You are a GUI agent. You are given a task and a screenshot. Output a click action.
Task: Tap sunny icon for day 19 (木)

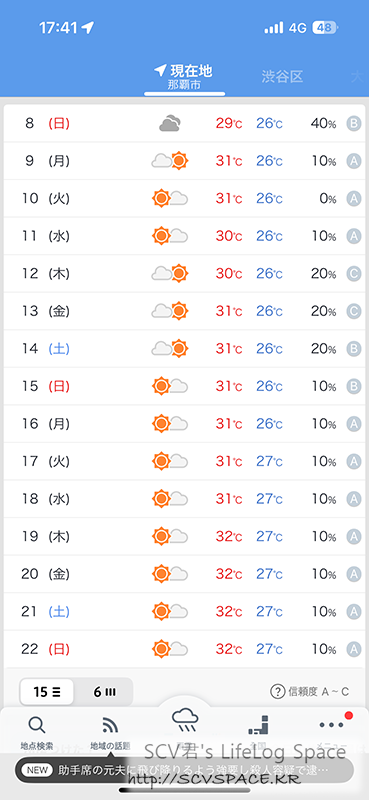point(161,536)
